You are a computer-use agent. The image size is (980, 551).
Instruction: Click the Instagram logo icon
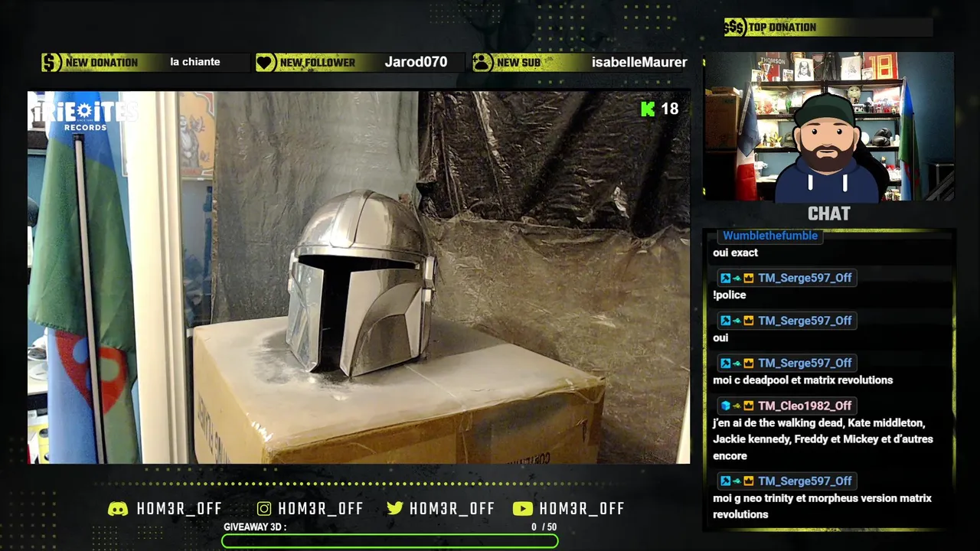point(264,509)
